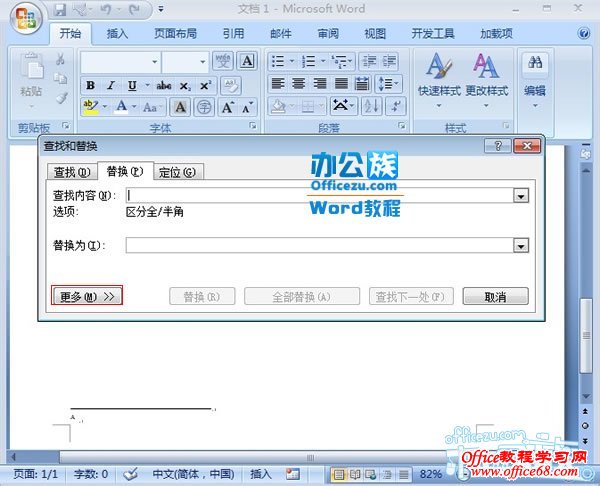Click the 取消 button
This screenshot has width=600, height=486.
pos(496,297)
